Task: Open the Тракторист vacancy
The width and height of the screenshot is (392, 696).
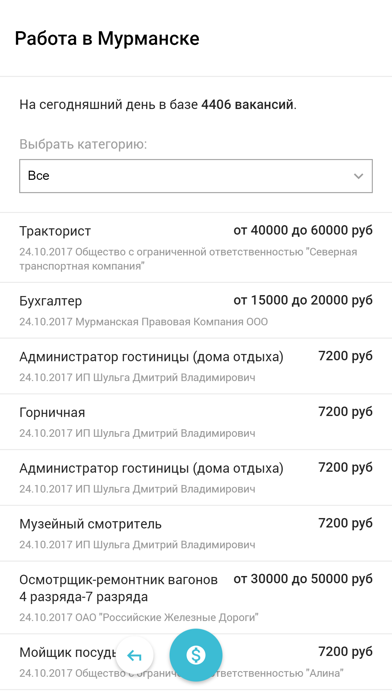Action: (196, 248)
